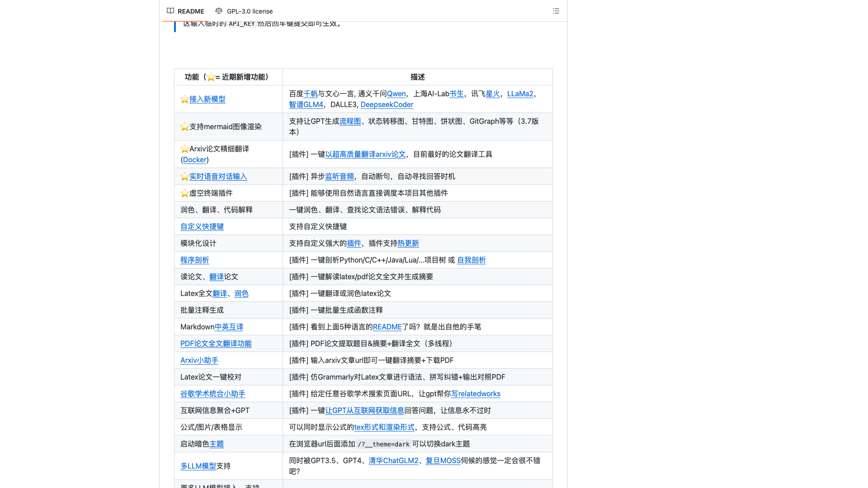Open the 润色 link in Latex全文 row
This screenshot has width=868, height=488.
point(241,293)
